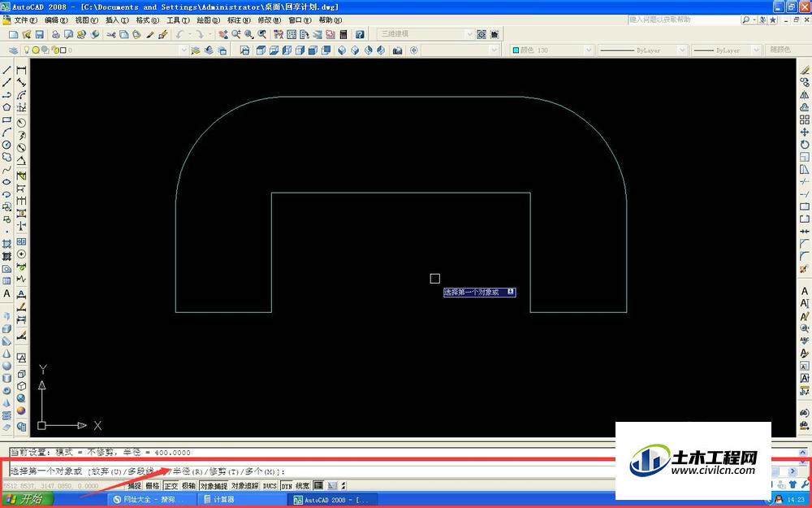Viewport: 812px width, 508px height.
Task: Toggle 对象追踪 object tracking in status bar
Action: point(245,486)
